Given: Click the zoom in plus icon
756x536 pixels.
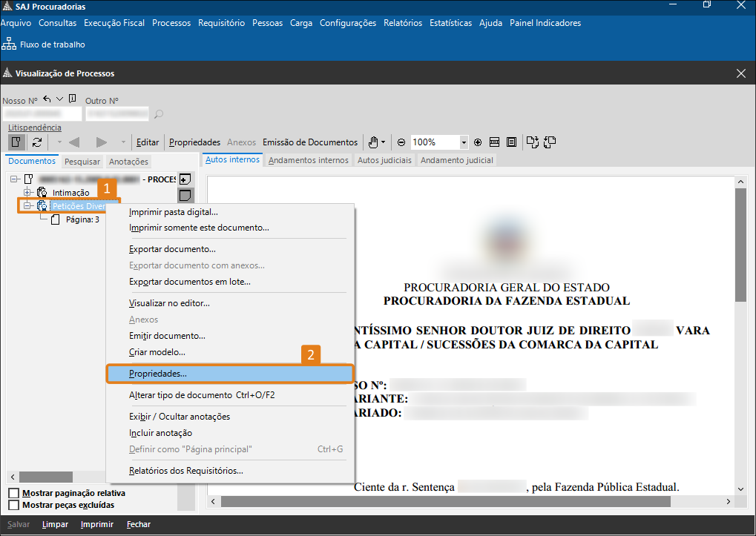Looking at the screenshot, I should pyautogui.click(x=478, y=142).
